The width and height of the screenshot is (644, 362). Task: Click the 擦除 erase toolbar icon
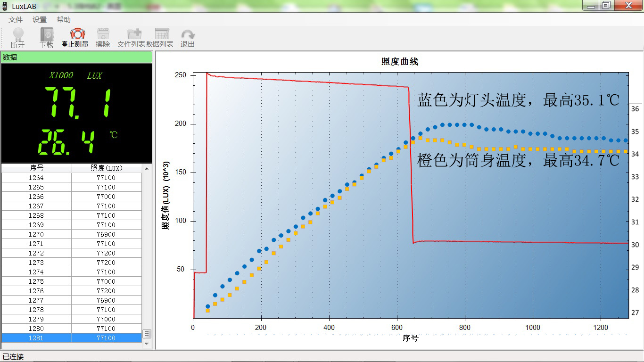[x=103, y=38]
